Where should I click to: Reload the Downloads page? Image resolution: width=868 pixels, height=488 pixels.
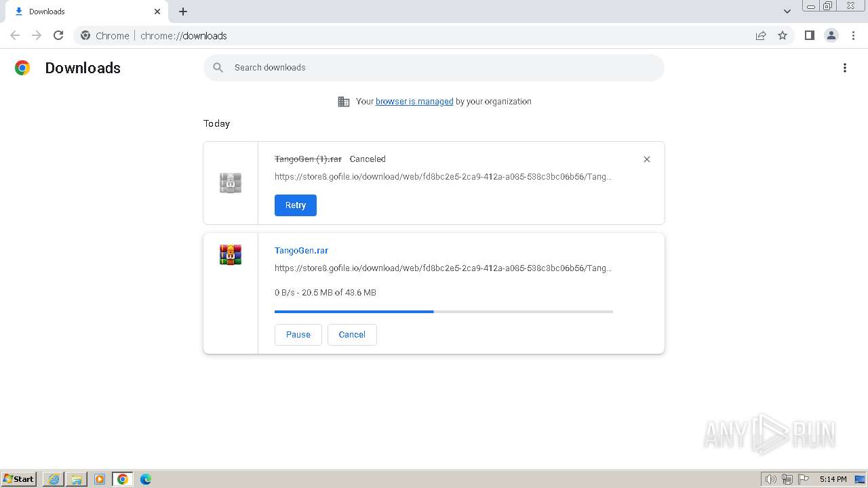[58, 35]
